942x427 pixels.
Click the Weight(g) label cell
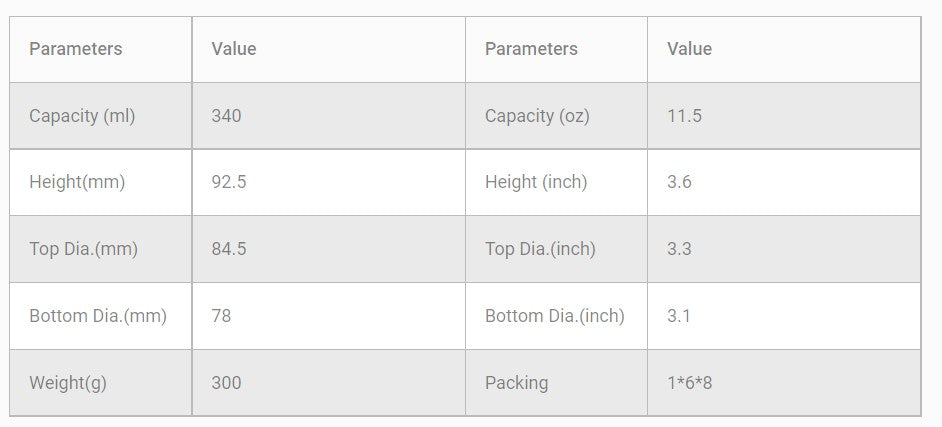[65, 383]
